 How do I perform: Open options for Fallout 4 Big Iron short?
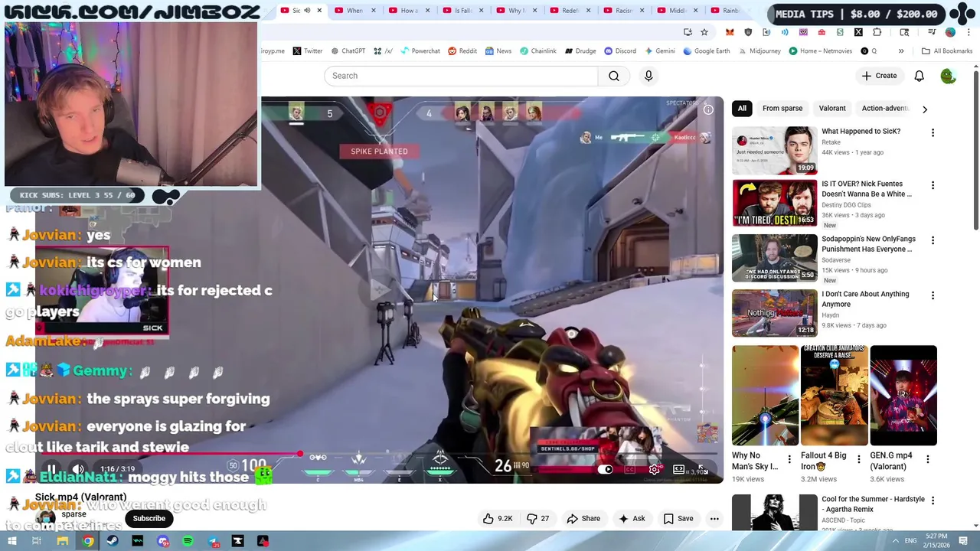(x=858, y=460)
